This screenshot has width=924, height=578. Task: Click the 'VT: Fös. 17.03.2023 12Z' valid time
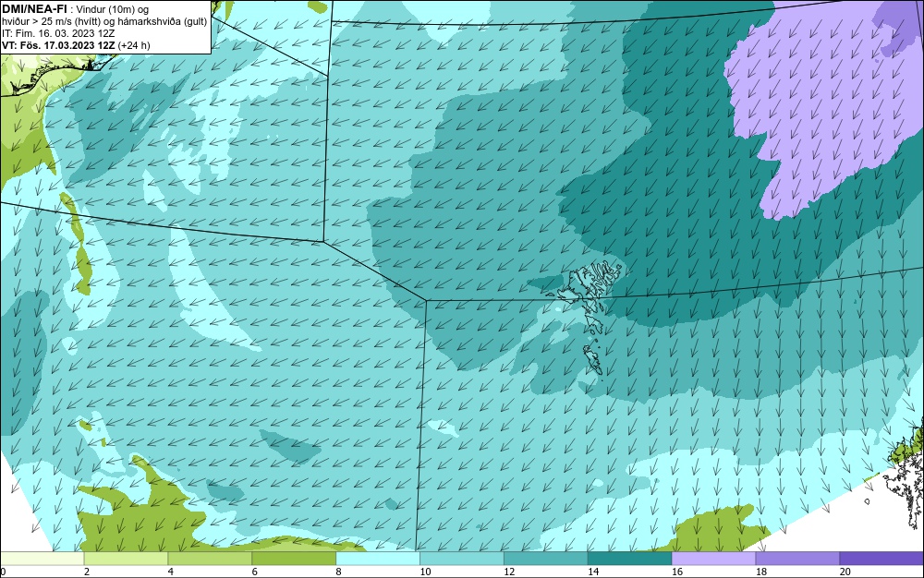pyautogui.click(x=59, y=45)
